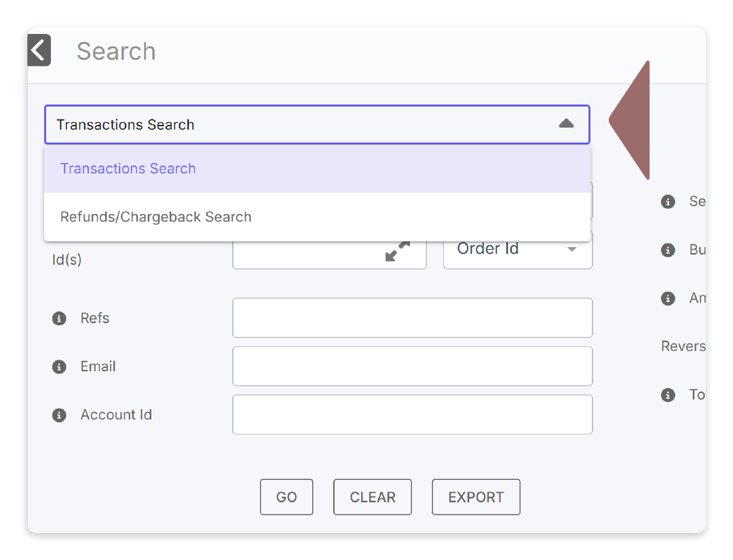Click the info icon beside the 'To' label
The height and width of the screenshot is (560, 733).
[667, 395]
